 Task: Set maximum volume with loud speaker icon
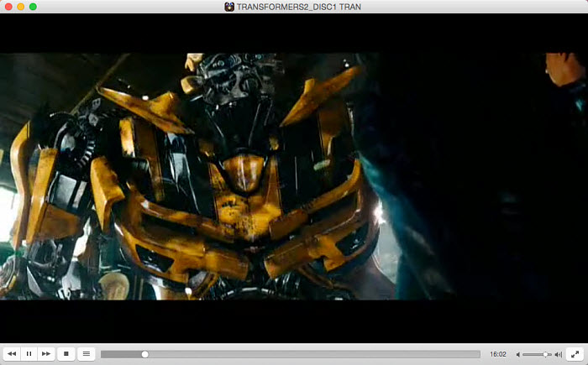[x=559, y=354]
